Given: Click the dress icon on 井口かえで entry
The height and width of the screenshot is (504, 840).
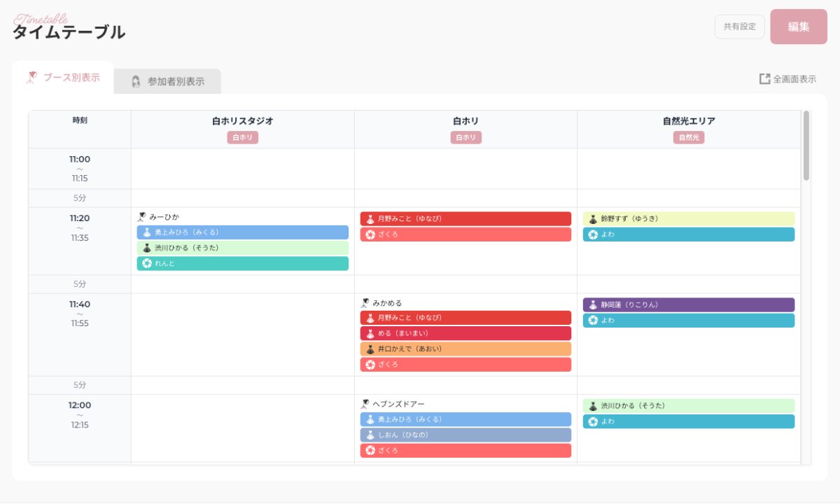Looking at the screenshot, I should [x=370, y=349].
